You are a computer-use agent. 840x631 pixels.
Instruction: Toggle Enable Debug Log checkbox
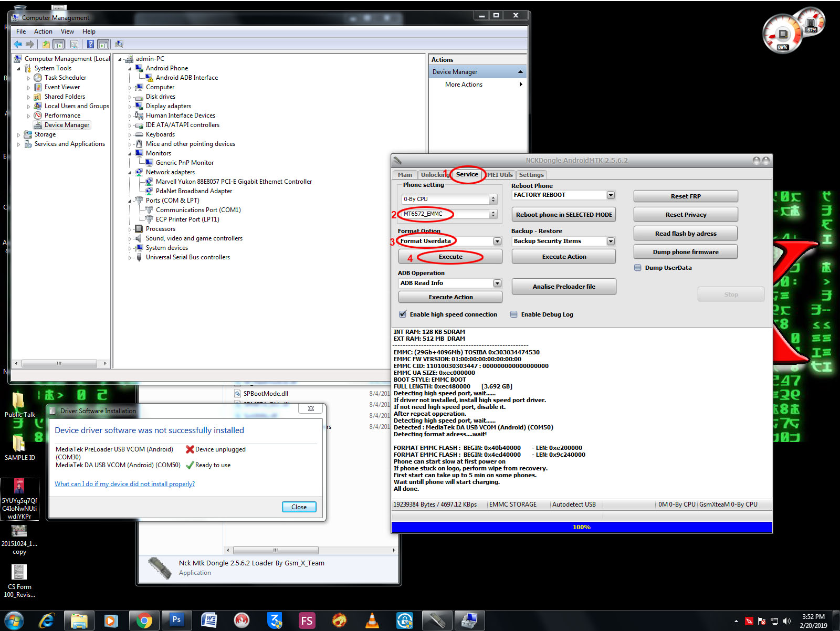click(514, 314)
